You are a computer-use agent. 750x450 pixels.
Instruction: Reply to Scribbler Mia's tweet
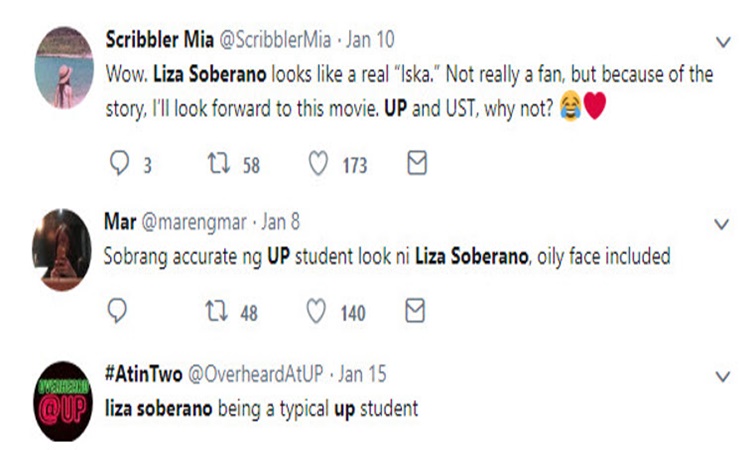click(118, 165)
